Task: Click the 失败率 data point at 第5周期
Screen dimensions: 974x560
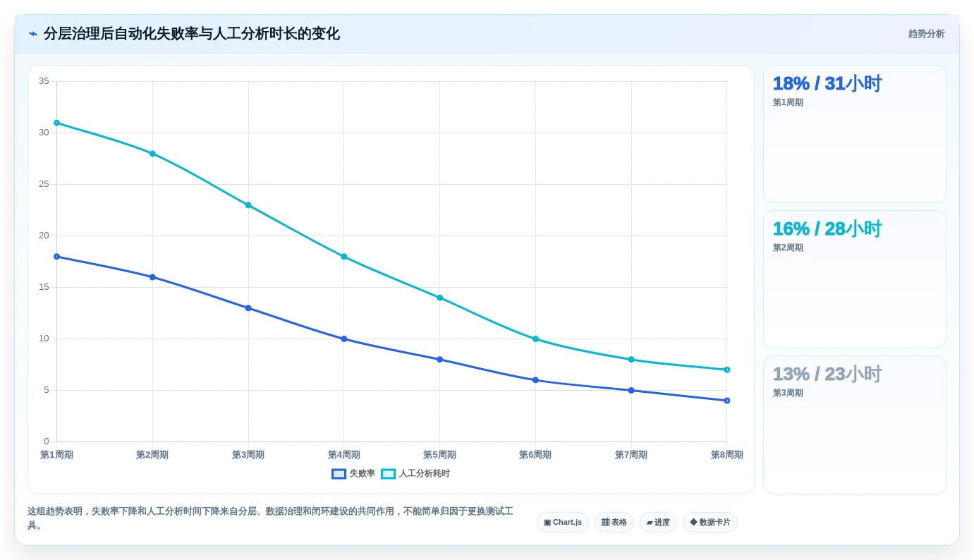Action: click(x=439, y=360)
